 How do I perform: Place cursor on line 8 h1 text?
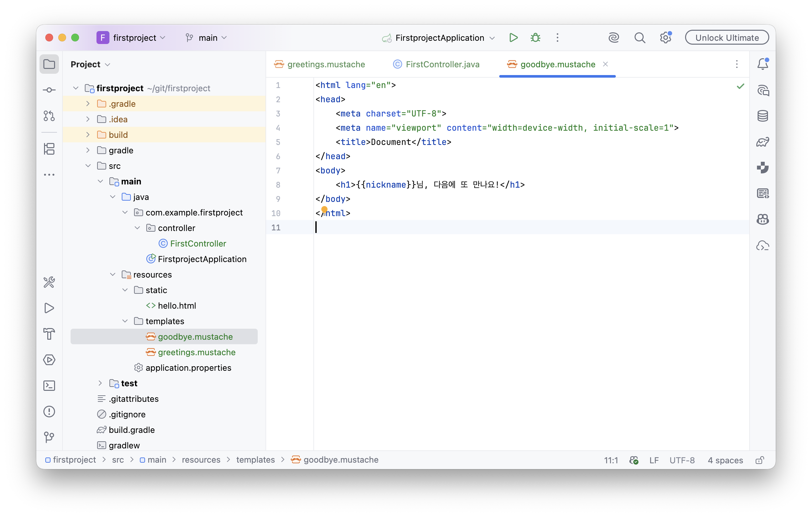pos(430,185)
